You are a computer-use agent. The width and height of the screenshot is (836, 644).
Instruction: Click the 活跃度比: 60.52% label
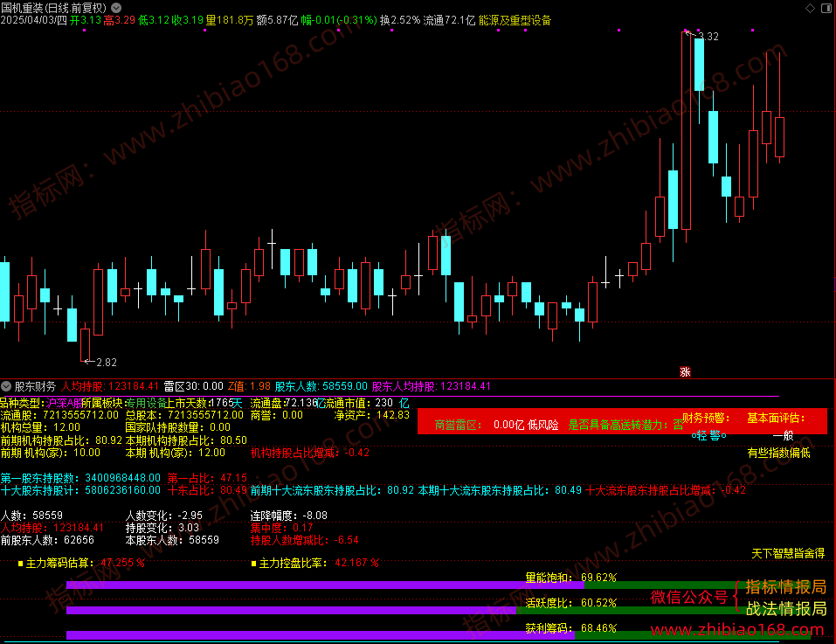[571, 603]
